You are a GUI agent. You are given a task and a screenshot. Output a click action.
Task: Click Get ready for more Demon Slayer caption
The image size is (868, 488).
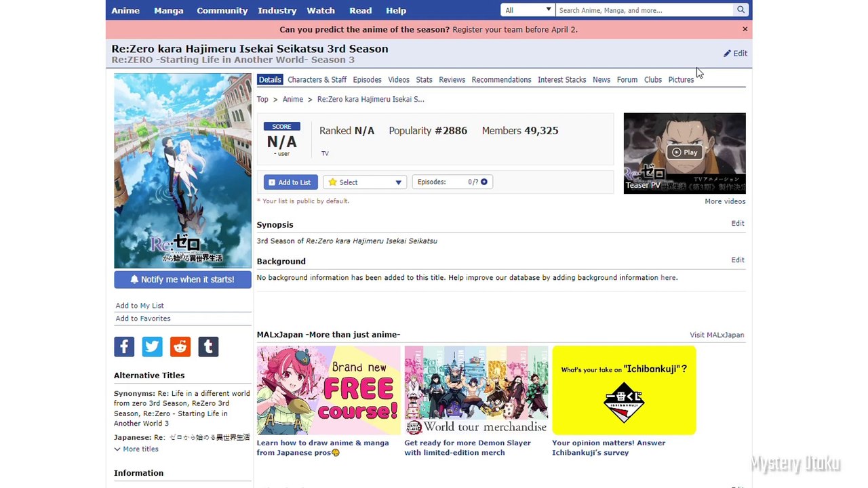coord(468,448)
